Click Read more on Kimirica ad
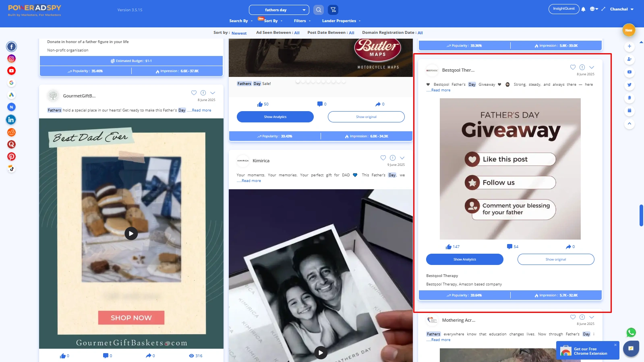Image resolution: width=644 pixels, height=362 pixels. (251, 181)
